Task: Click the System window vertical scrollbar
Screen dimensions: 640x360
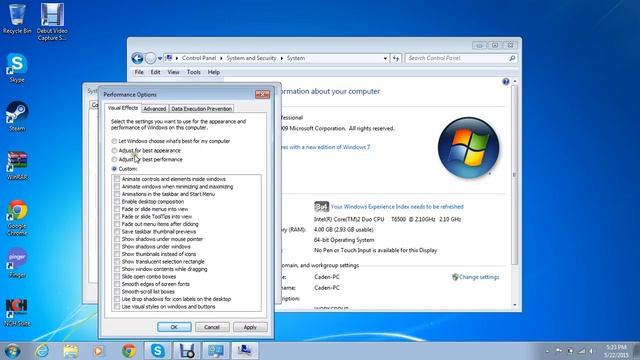Action: pyautogui.click(x=514, y=176)
